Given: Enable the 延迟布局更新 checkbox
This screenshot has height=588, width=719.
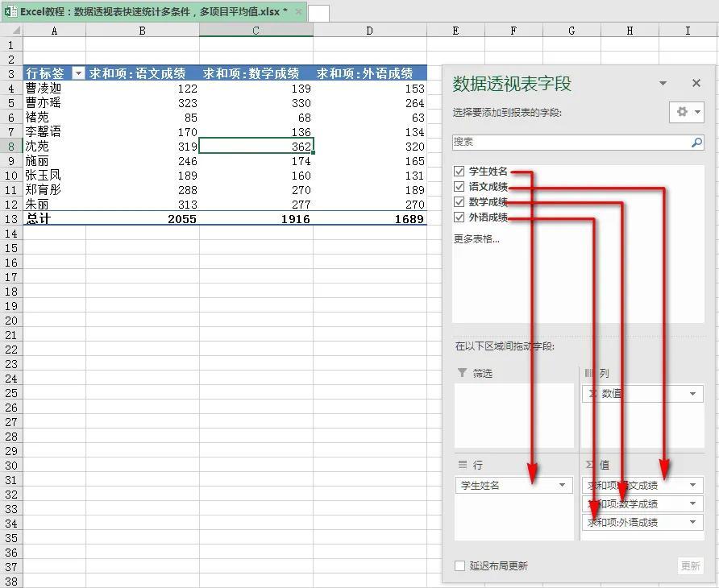Looking at the screenshot, I should (459, 565).
